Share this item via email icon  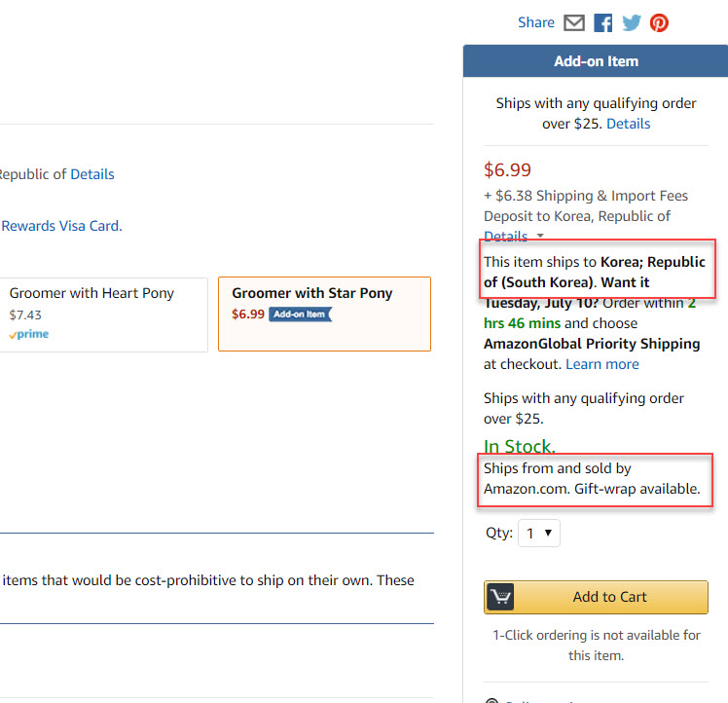point(574,22)
